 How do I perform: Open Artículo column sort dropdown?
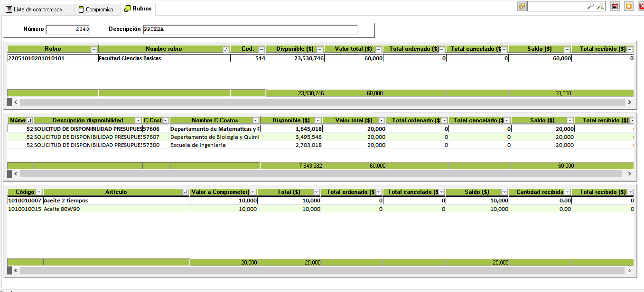click(186, 192)
